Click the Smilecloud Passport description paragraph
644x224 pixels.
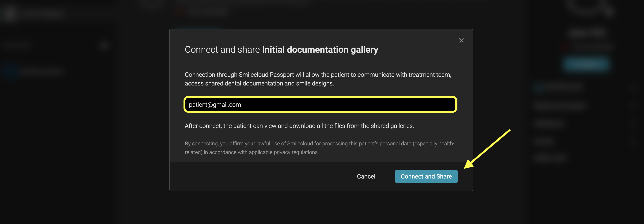(318, 79)
